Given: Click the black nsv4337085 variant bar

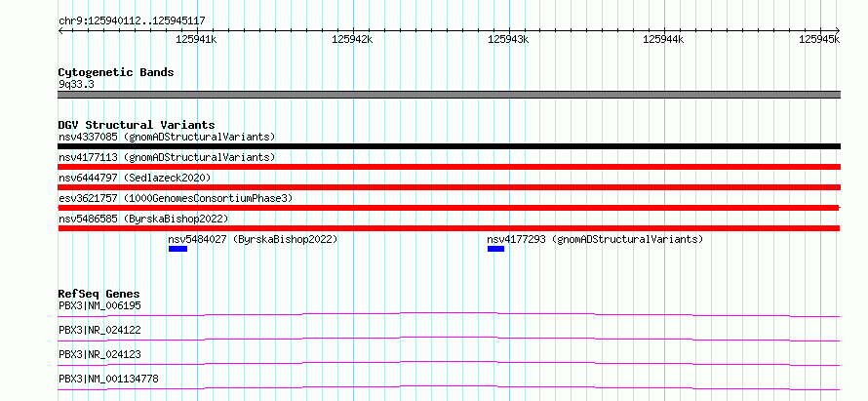Looking at the screenshot, I should [449, 146].
